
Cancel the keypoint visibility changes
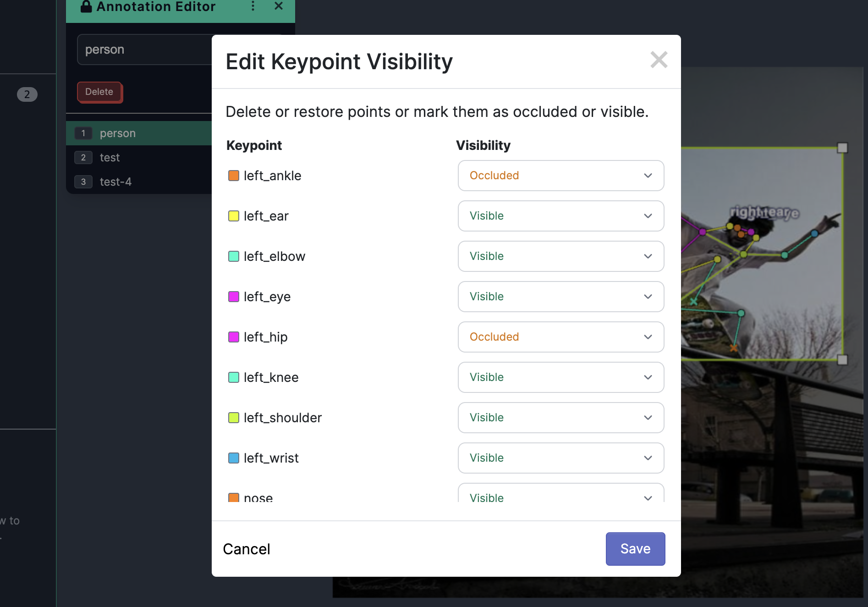click(x=247, y=549)
